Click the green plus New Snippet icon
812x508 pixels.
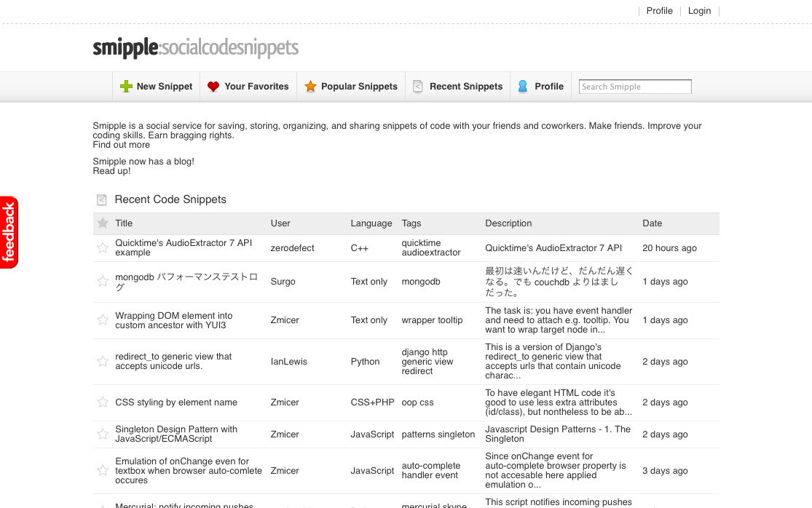(126, 87)
